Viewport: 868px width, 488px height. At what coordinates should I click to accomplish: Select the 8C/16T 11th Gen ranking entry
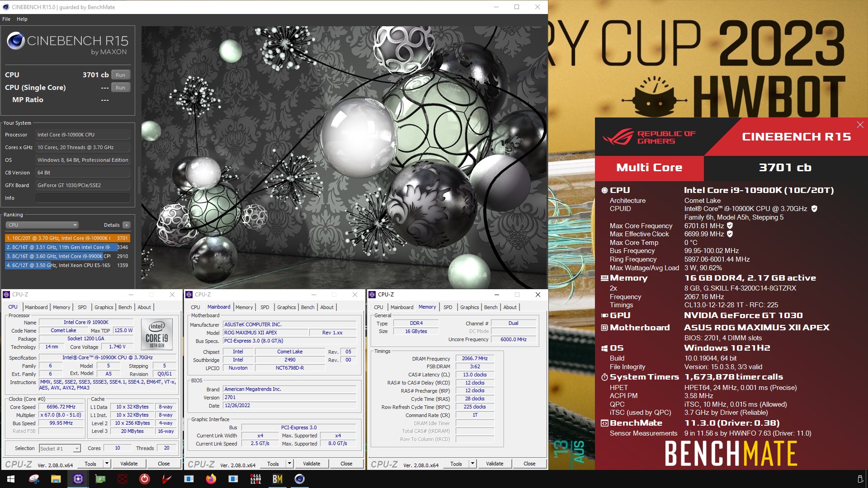(x=67, y=247)
